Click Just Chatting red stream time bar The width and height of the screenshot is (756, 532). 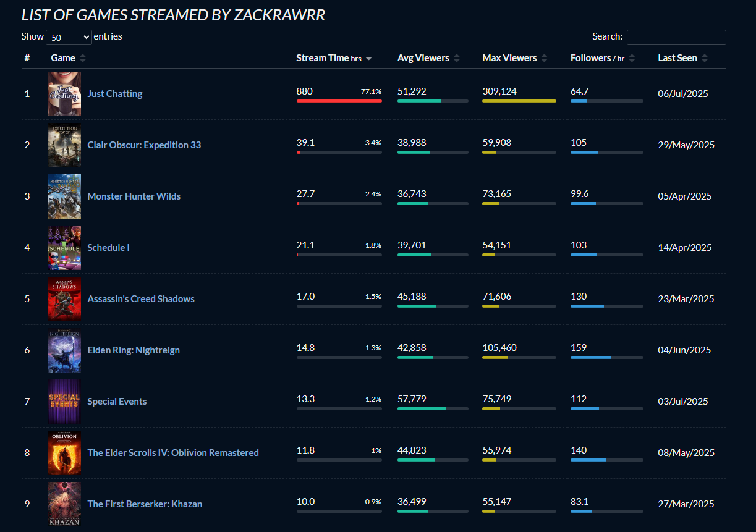click(x=339, y=101)
